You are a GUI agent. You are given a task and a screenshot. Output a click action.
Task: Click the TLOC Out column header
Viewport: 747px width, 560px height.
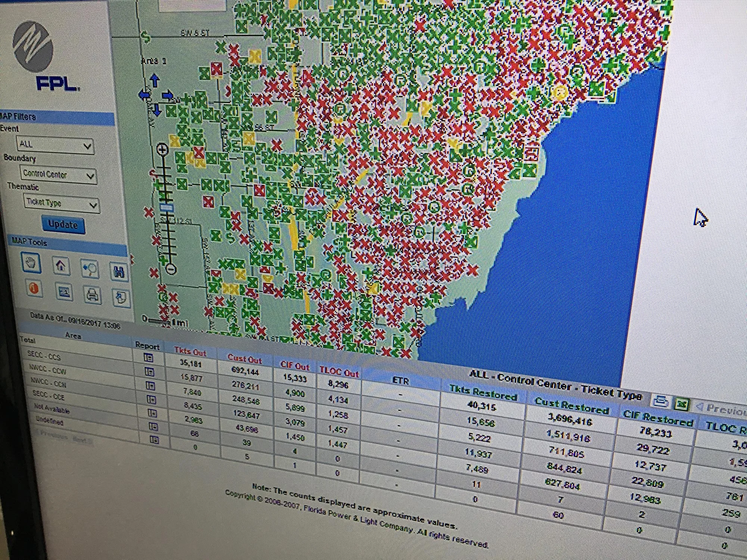339,371
